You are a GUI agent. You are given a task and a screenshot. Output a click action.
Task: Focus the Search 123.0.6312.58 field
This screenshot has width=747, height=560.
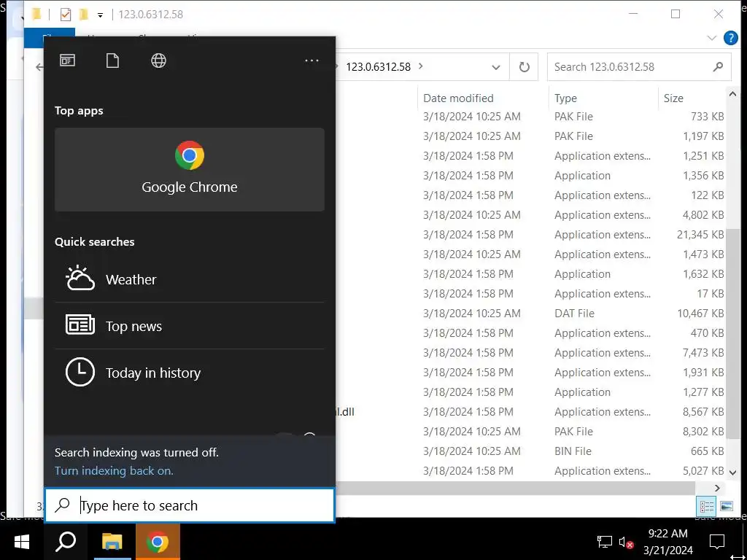point(630,66)
